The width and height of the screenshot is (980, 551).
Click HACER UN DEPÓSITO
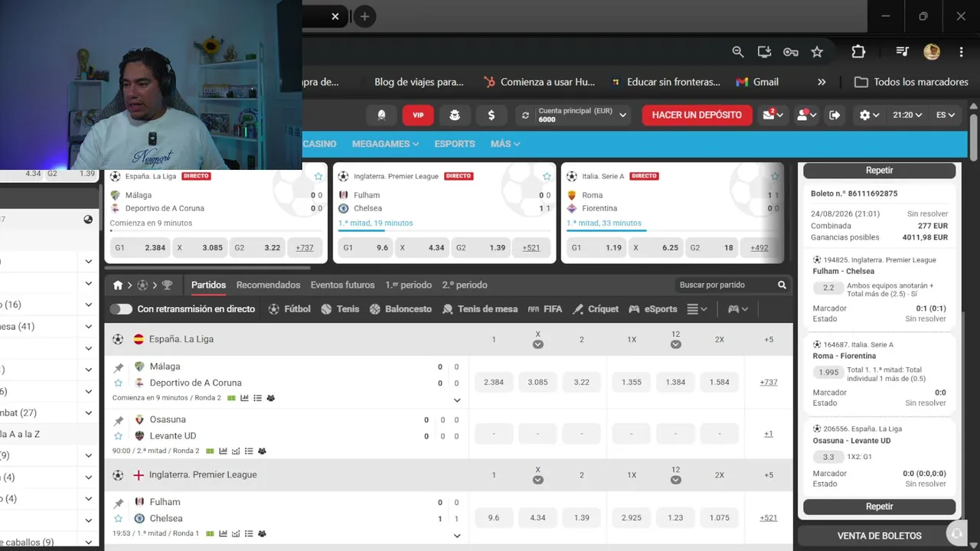click(697, 115)
